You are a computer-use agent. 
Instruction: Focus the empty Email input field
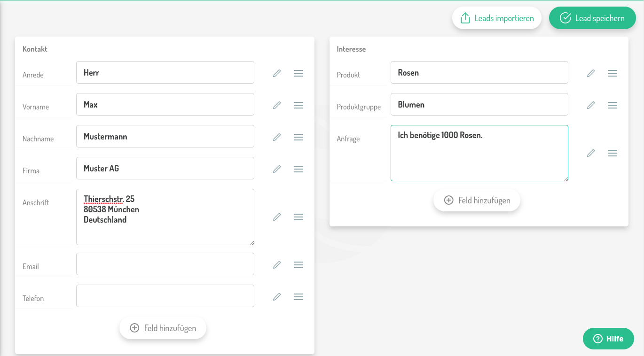pos(165,264)
